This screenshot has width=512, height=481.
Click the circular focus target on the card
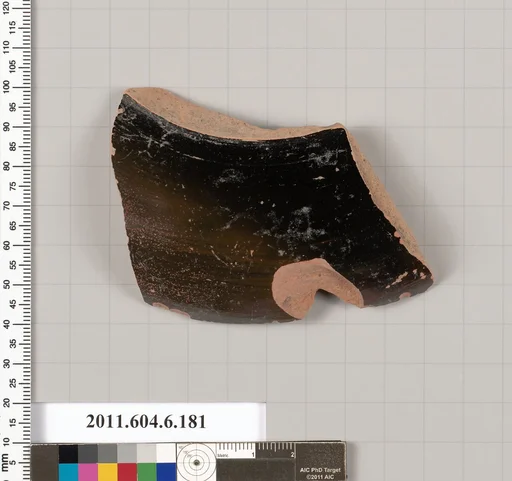196,463
